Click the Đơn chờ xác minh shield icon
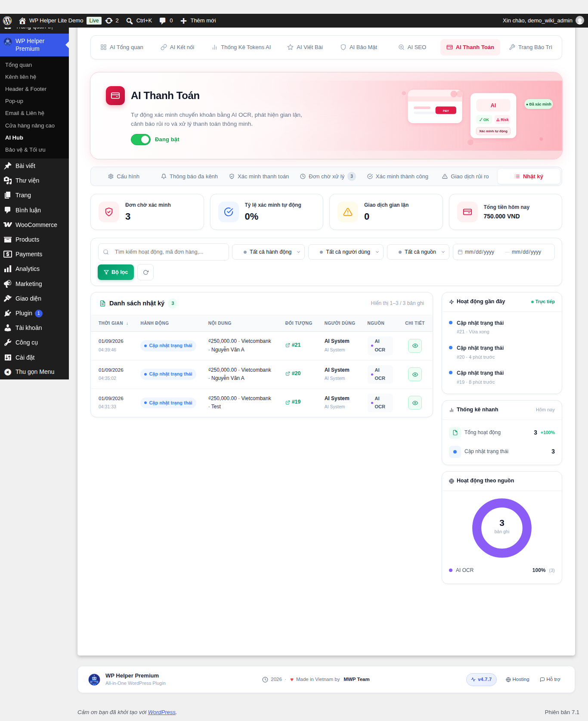 tap(109, 212)
